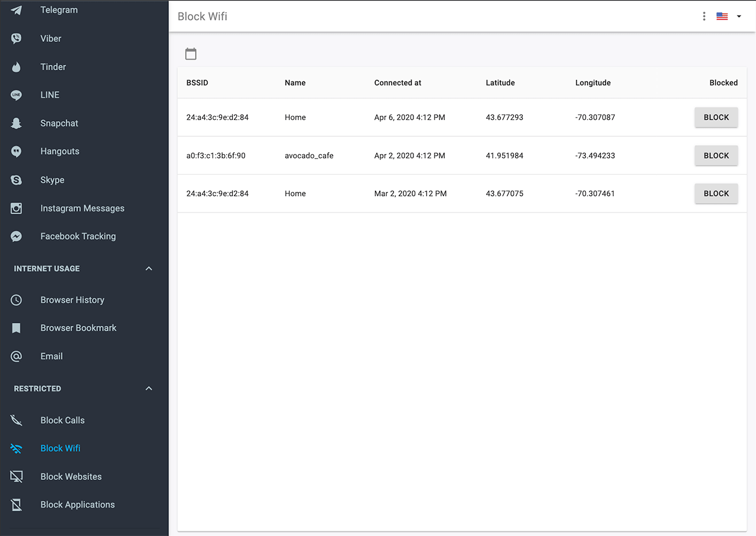Viewport: 756px width, 536px height.
Task: Collapse the Restricted section
Action: (149, 388)
